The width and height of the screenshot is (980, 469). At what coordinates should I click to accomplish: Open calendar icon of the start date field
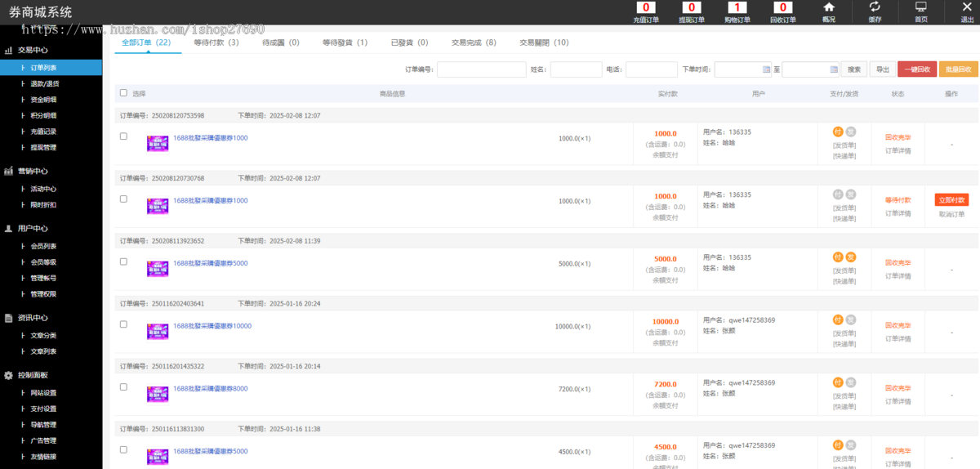tap(765, 69)
